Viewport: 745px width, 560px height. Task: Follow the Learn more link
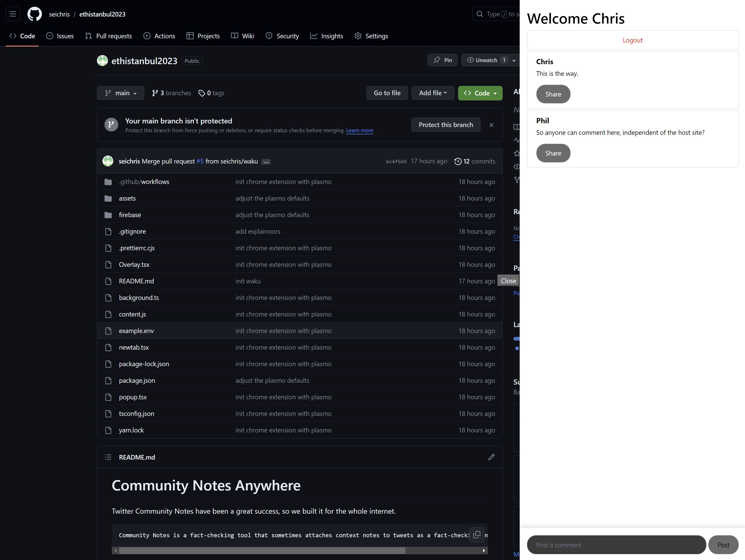click(x=360, y=130)
